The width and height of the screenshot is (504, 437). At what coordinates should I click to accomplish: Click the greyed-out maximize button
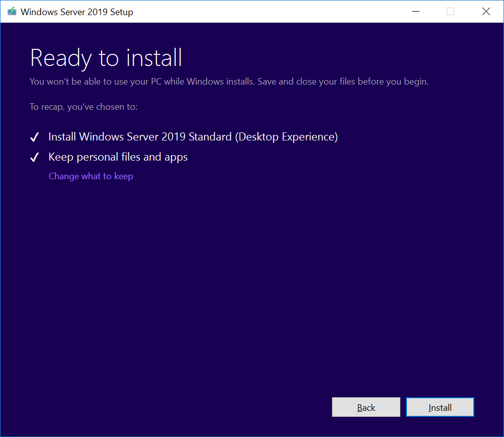[x=450, y=11]
